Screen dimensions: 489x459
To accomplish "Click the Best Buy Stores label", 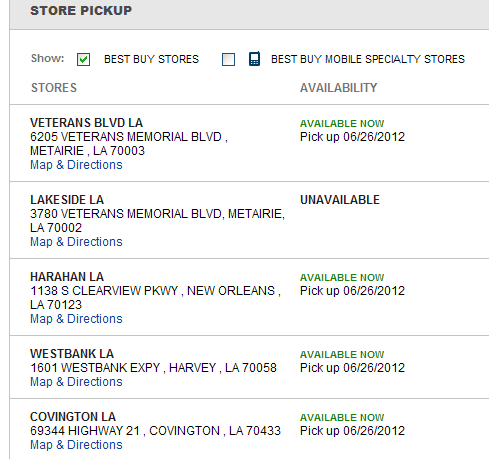I will point(151,59).
